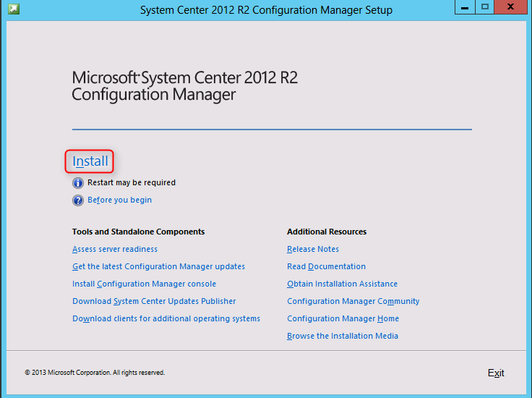Close the Configuration Manager Setup window
This screenshot has width=532, height=398.
coord(510,7)
